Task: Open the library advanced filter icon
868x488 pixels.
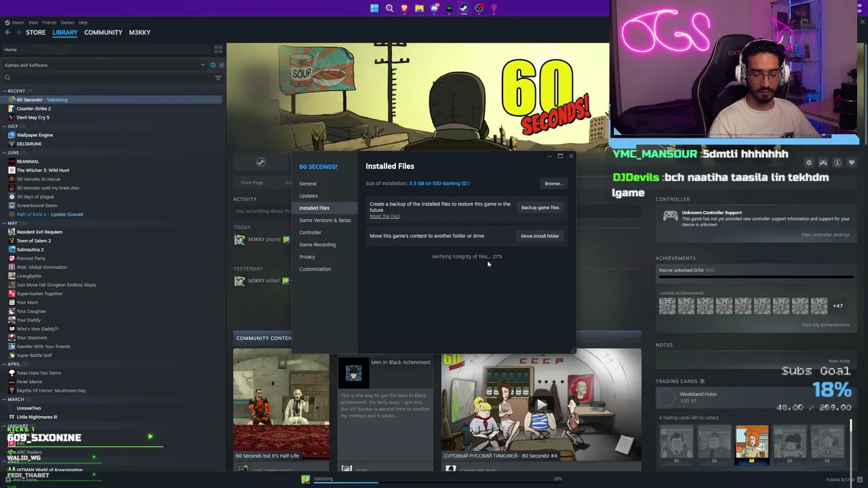Action: click(x=218, y=78)
